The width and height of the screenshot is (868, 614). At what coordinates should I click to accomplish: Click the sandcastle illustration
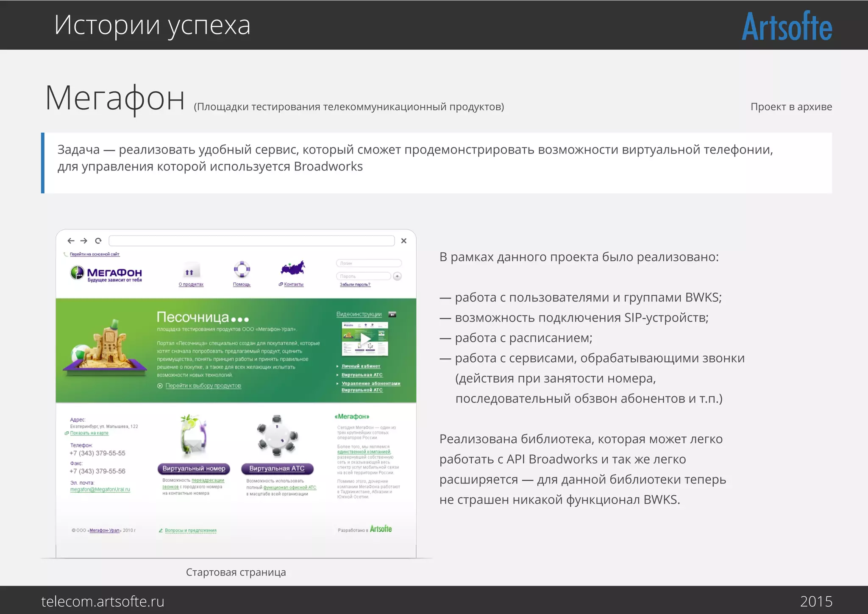pyautogui.click(x=106, y=348)
